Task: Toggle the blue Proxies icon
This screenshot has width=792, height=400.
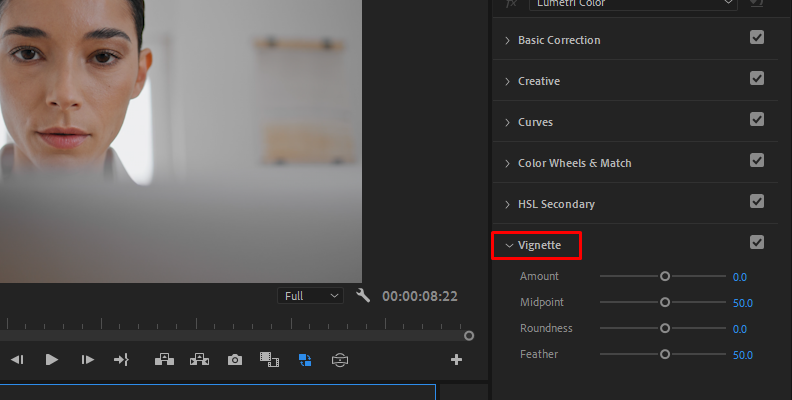Action: coord(305,360)
